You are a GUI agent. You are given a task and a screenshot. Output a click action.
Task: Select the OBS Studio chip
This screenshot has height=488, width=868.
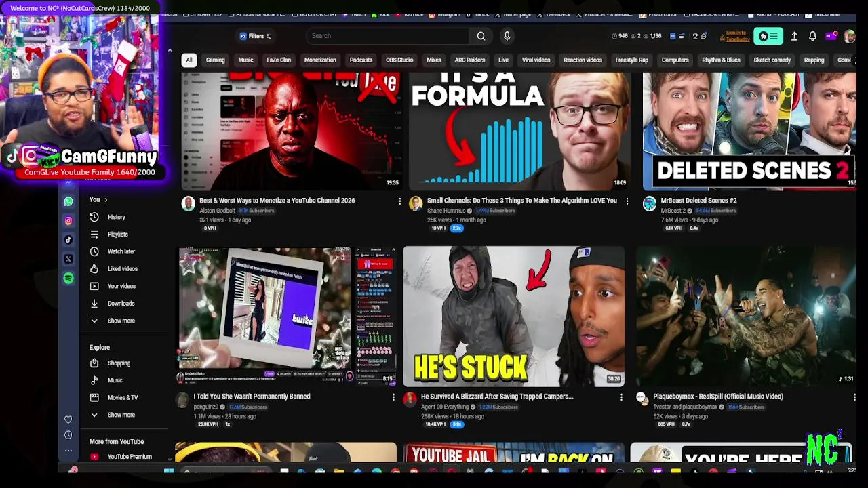399,60
